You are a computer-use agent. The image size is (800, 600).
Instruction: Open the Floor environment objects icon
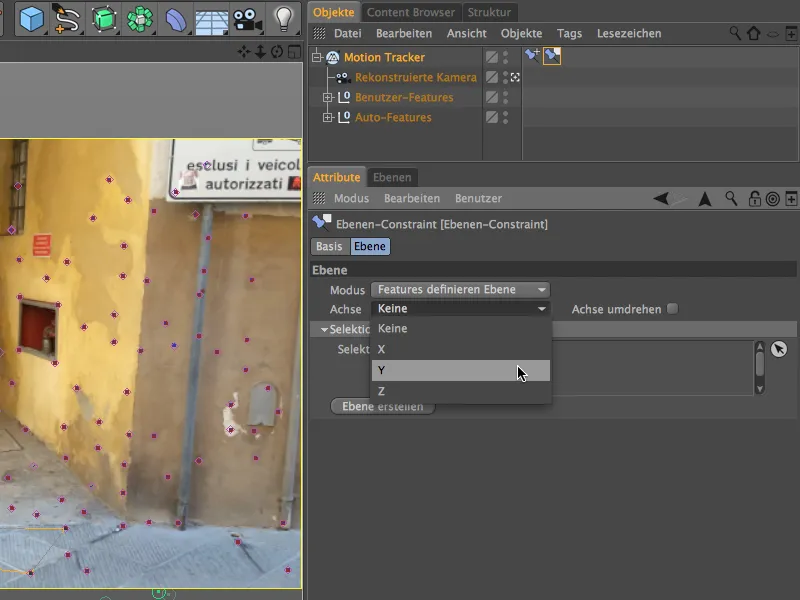[x=211, y=21]
